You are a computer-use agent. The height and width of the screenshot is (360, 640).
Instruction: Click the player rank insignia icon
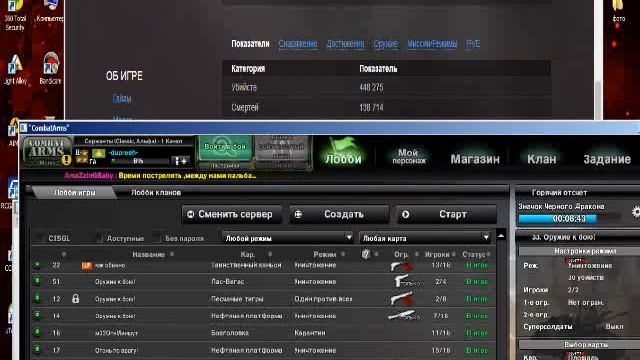pos(82,157)
